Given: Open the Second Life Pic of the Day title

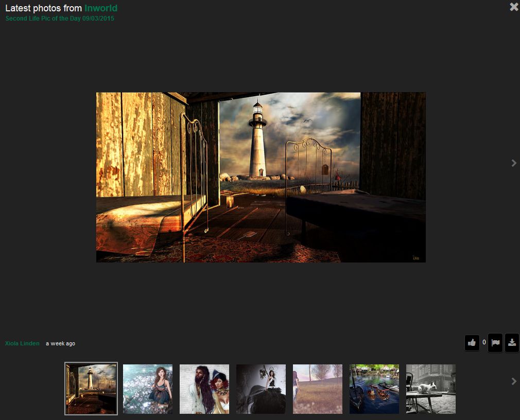Looking at the screenshot, I should pyautogui.click(x=60, y=19).
